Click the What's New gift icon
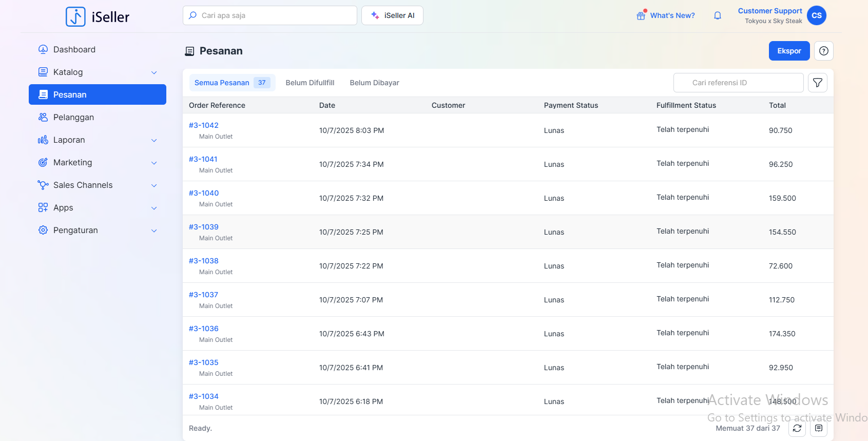This screenshot has width=868, height=441. click(641, 16)
